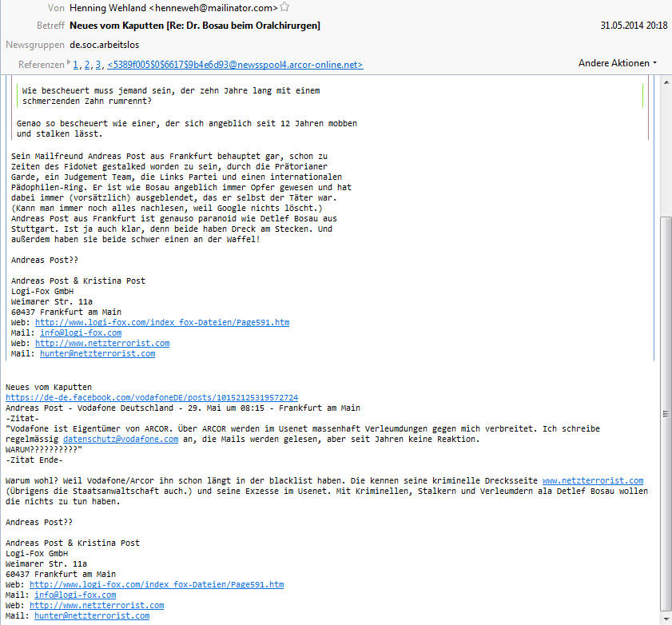Screen dimensions: 672x625
Task: Click the sender address henneweh@mailinator.com
Action: (213, 8)
